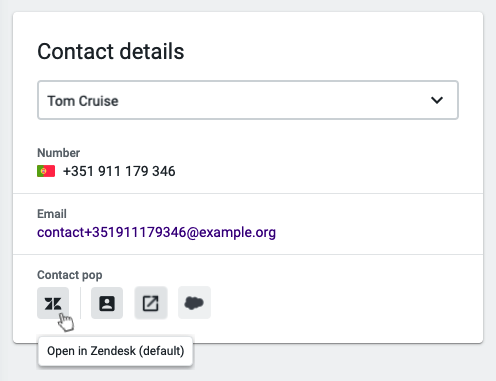Click the Open in Zendesk (default) tooltip
This screenshot has width=496, height=381.
115,351
